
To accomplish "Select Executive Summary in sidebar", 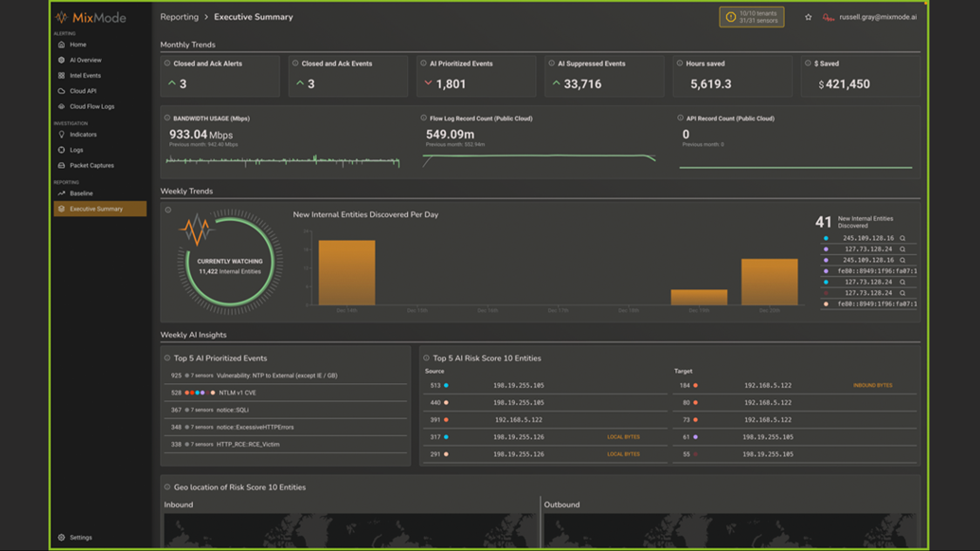I will (96, 209).
